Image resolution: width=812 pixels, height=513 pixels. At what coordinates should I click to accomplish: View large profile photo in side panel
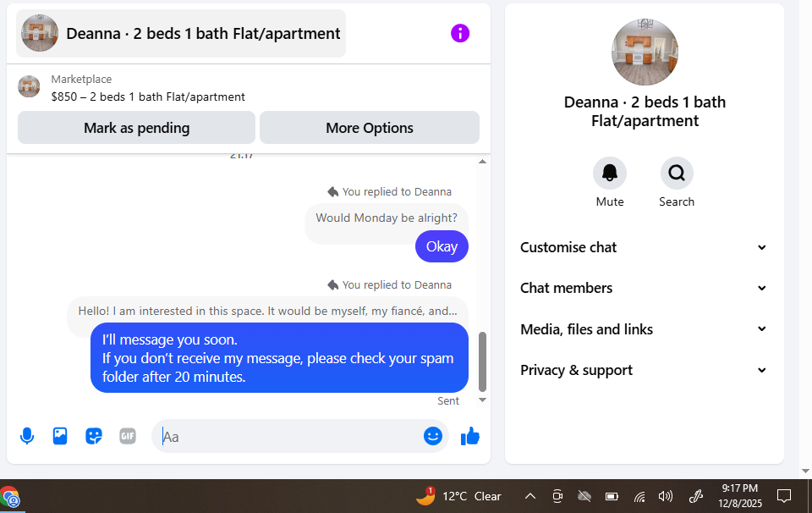[x=645, y=52]
